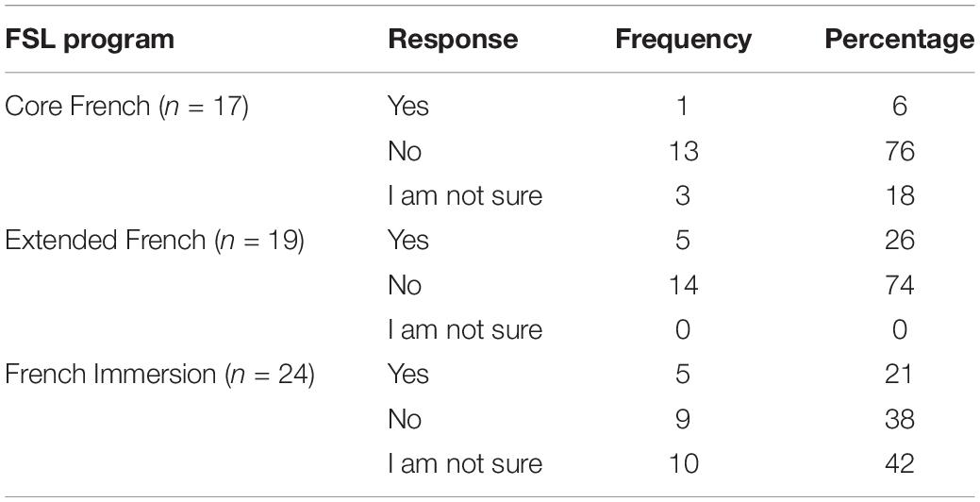
Task: Click percentage value 26 for Extended French
Action: coord(900,240)
